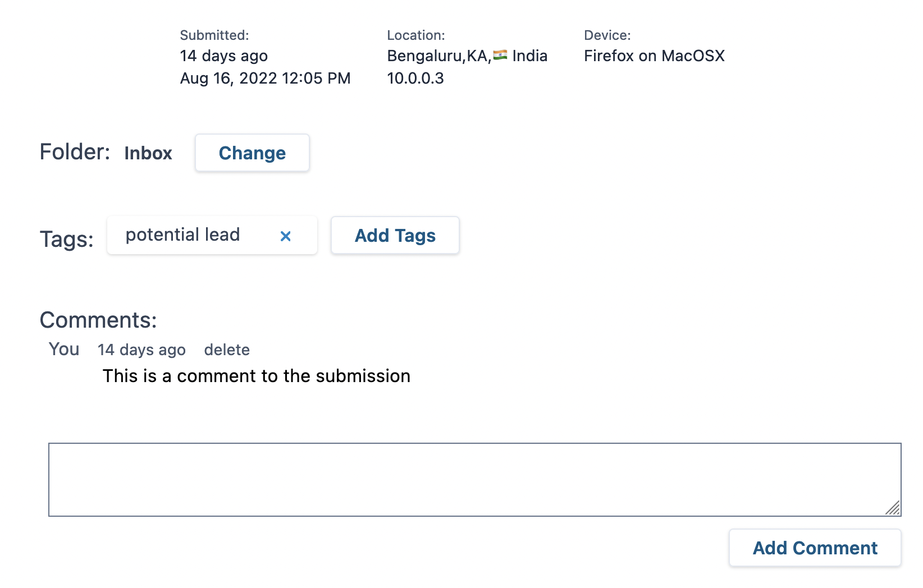
Task: Open the Add Tags dialog
Action: click(x=395, y=235)
